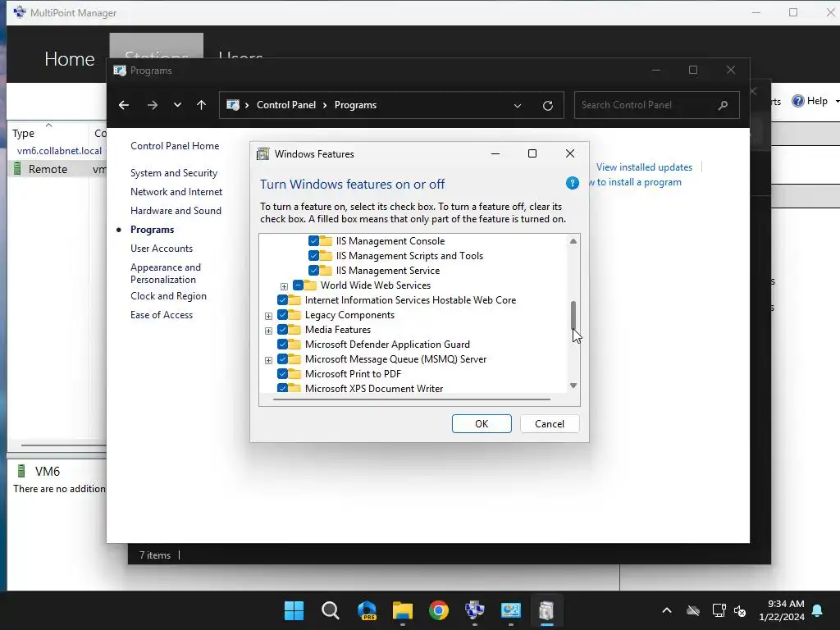Click scroll down arrow in features list
The width and height of the screenshot is (840, 630).
pos(573,386)
